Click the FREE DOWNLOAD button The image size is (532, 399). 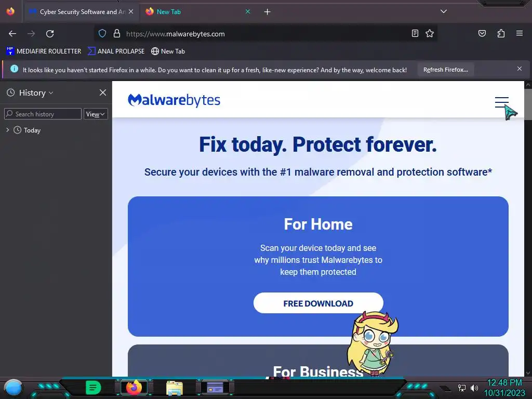(318, 303)
